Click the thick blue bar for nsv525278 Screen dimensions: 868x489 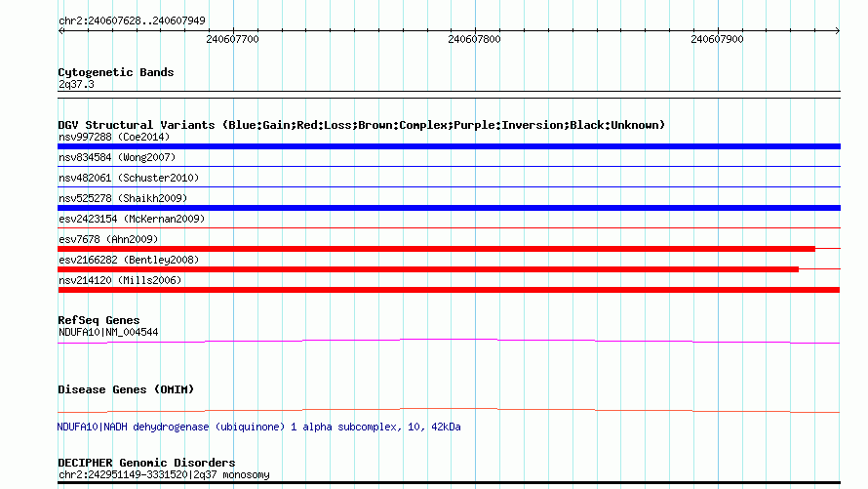click(x=449, y=208)
